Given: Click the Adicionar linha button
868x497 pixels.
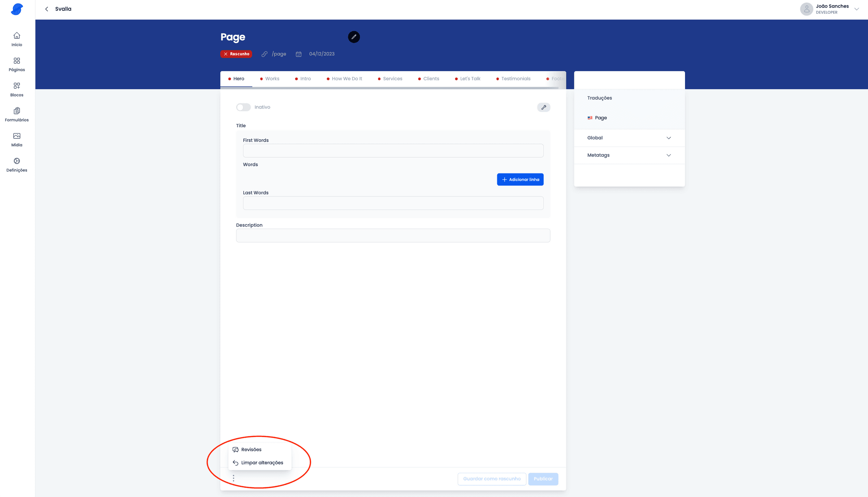Looking at the screenshot, I should point(520,180).
